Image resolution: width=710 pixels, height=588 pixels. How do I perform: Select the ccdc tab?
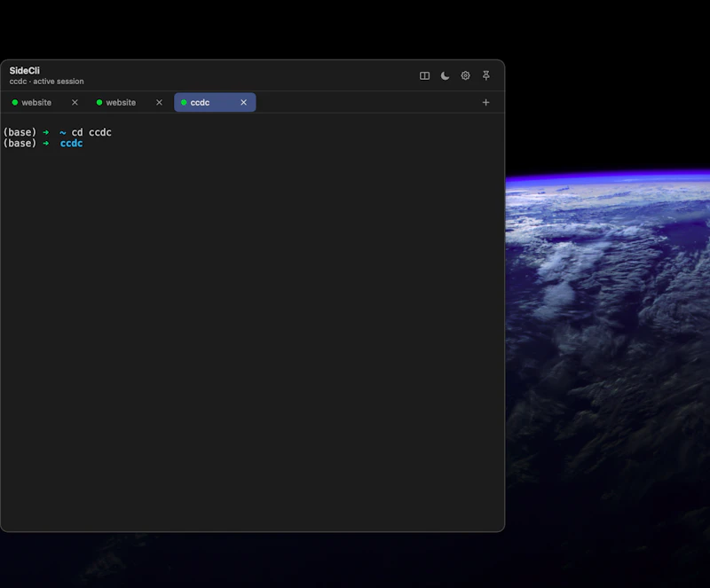215,102
